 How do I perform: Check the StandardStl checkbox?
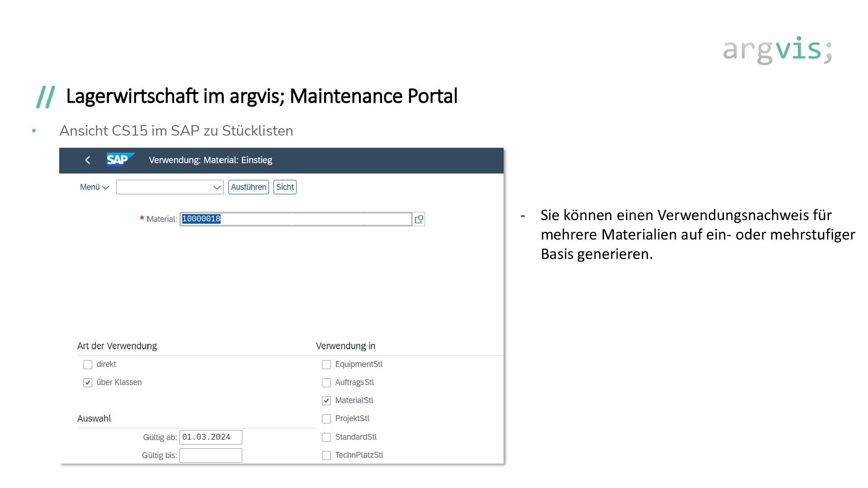click(x=326, y=437)
